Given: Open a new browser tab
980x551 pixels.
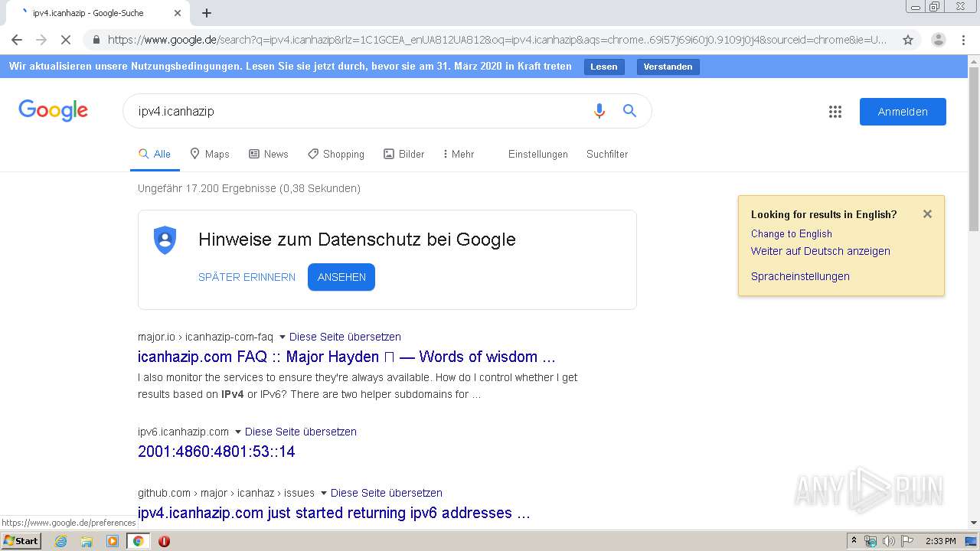Looking at the screenshot, I should pyautogui.click(x=207, y=13).
